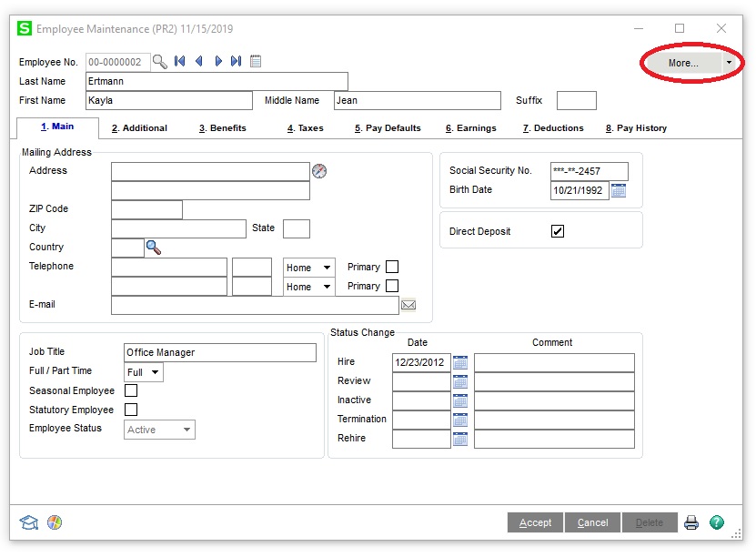Screen dimensions: 756x557
Task: Switch to the 2. Additional tab
Action: coord(139,128)
